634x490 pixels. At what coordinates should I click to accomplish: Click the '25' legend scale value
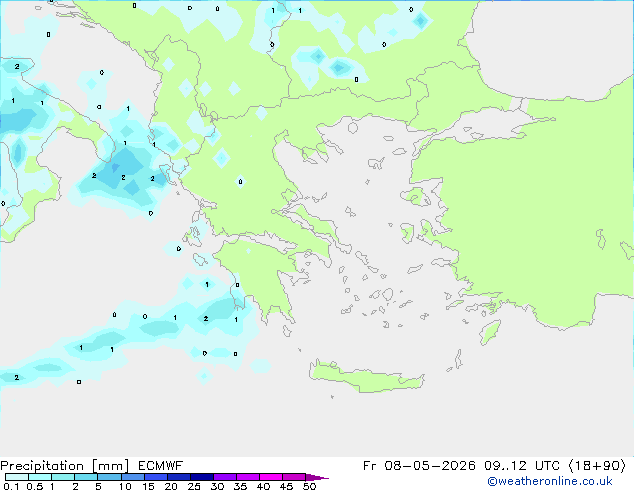[194, 486]
